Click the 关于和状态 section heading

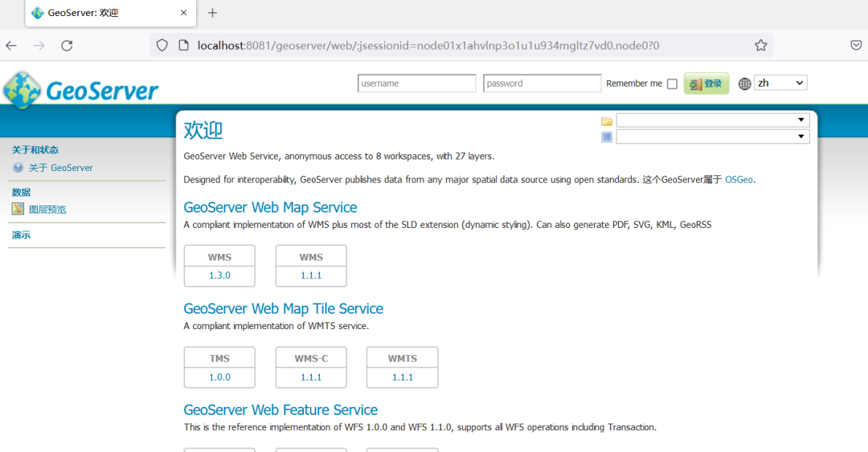[35, 150]
